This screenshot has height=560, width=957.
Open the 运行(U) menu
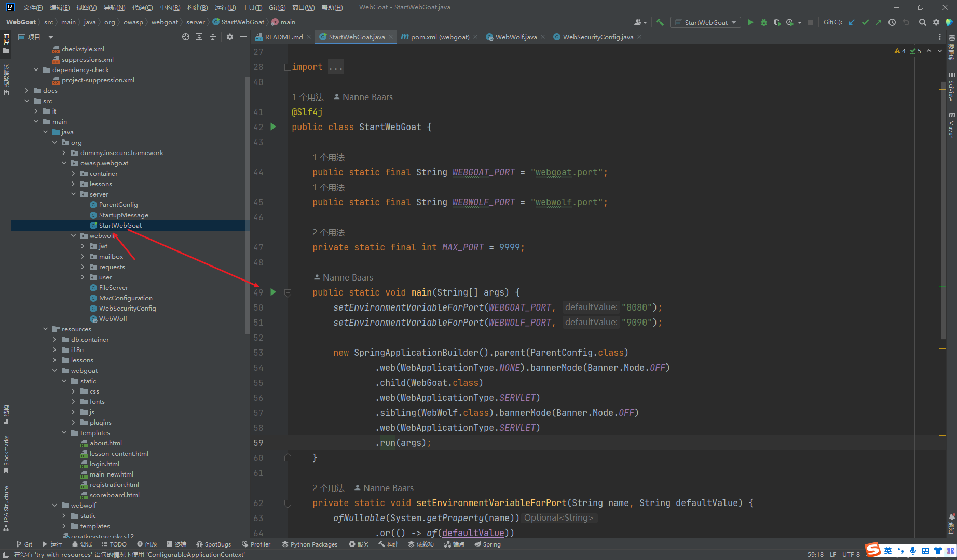(x=225, y=7)
